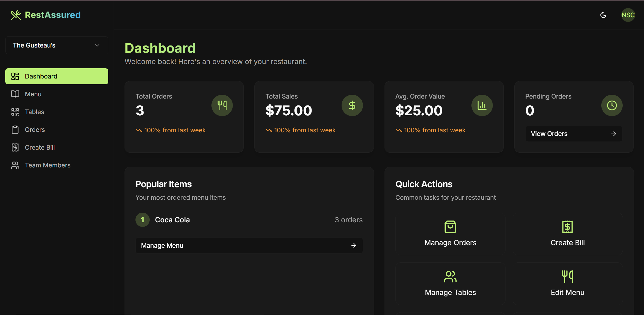Click the Edit Menu quick action
The width and height of the screenshot is (644, 315).
568,284
